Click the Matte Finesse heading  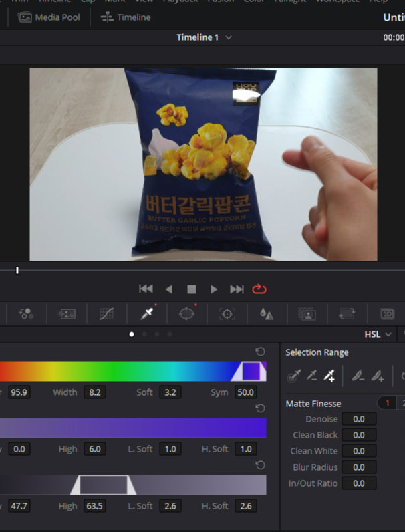pos(313,404)
